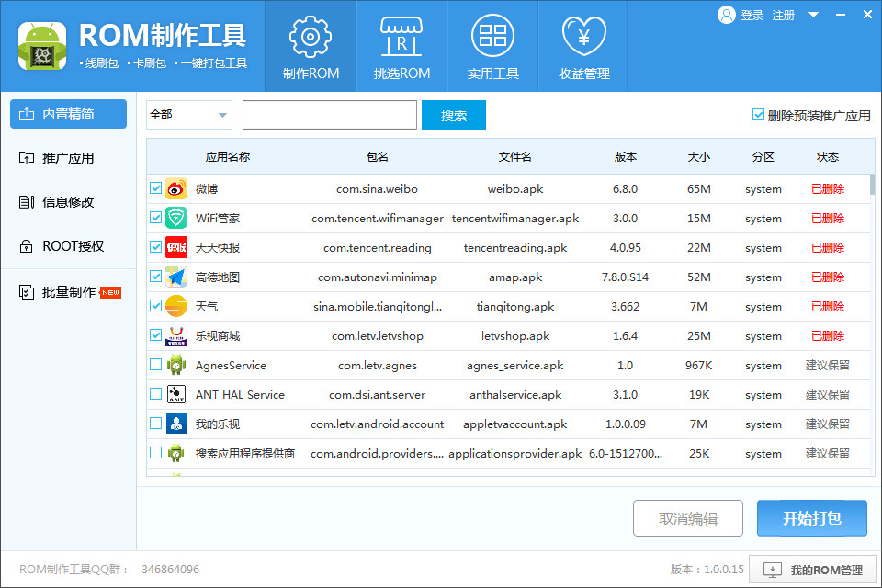The height and width of the screenshot is (588, 882).
Task: Uncheck the 天天快报 row checkbox
Action: pos(156,246)
